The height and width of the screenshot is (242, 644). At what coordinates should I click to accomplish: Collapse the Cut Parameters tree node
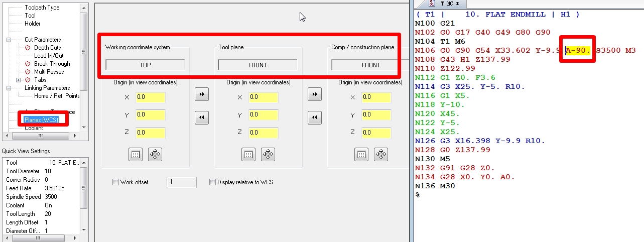tap(9, 40)
